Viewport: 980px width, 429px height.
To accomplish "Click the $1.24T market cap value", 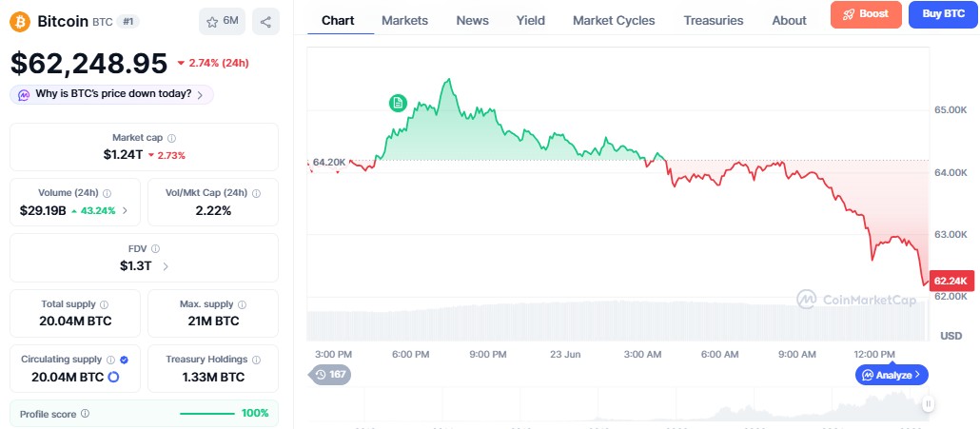I will 123,155.
